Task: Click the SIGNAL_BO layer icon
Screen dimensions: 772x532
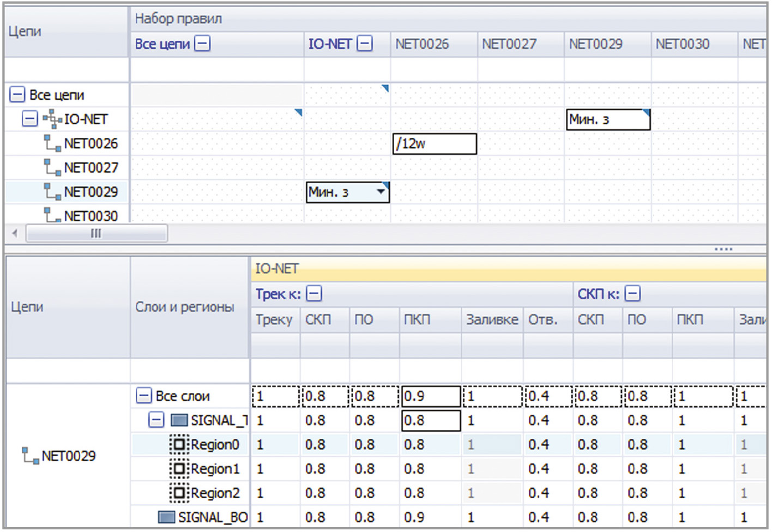Action: [x=166, y=517]
